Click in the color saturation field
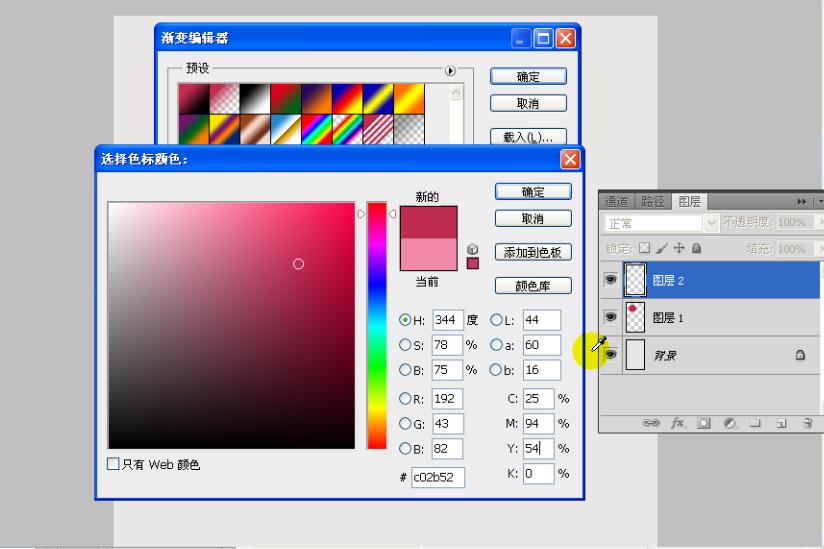The height and width of the screenshot is (549, 824). tap(231, 325)
